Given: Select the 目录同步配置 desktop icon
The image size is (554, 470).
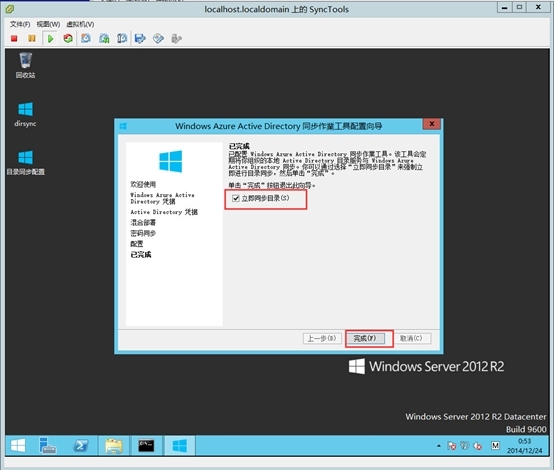Looking at the screenshot, I should [x=25, y=163].
